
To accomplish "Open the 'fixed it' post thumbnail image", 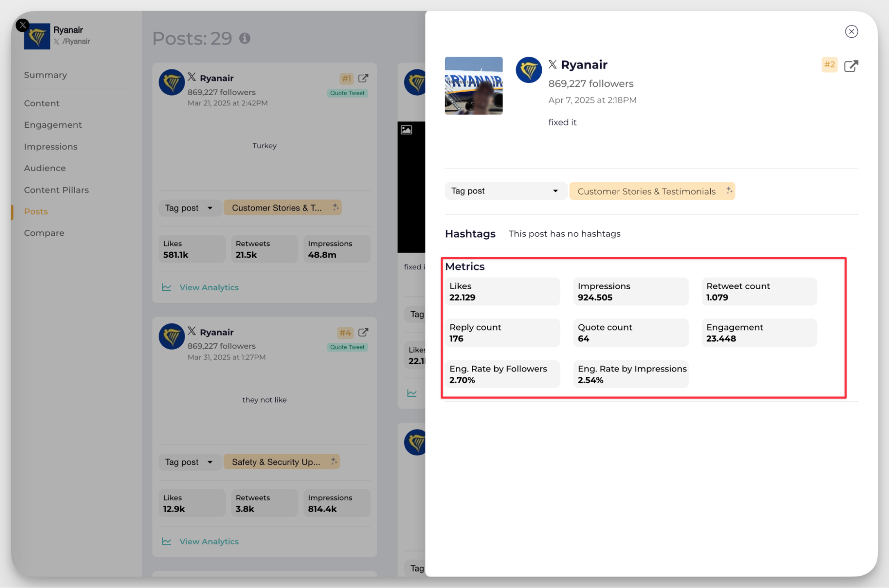I will click(x=474, y=85).
